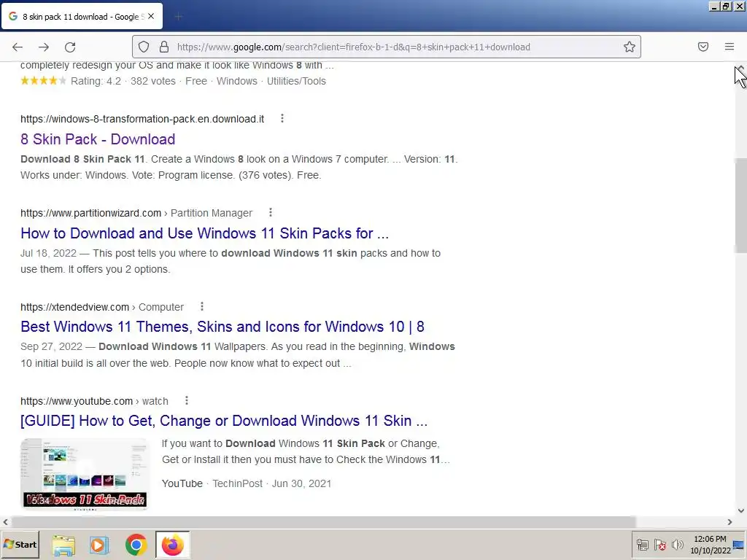Viewport: 747px width, 560px height.
Task: Click the scroll right arrow
Action: [x=729, y=522]
